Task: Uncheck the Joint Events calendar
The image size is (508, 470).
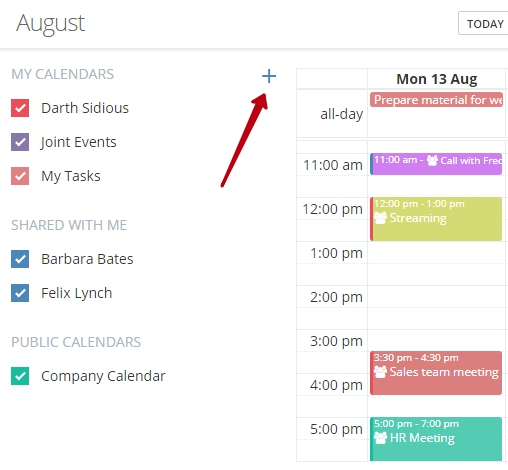Action: [x=20, y=142]
